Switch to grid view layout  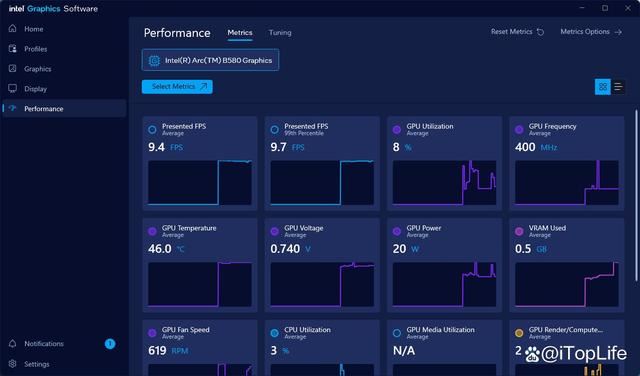pyautogui.click(x=602, y=87)
